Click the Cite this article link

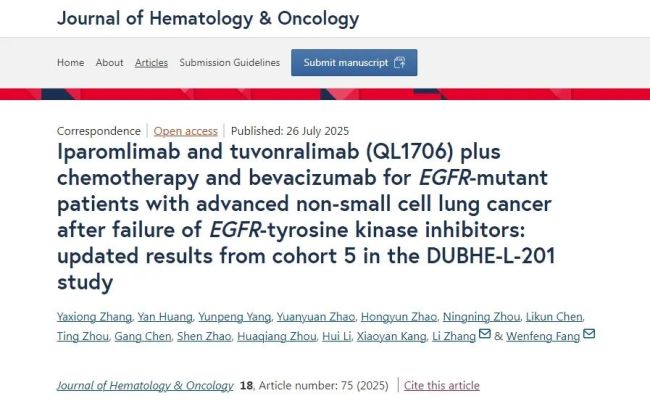441,385
